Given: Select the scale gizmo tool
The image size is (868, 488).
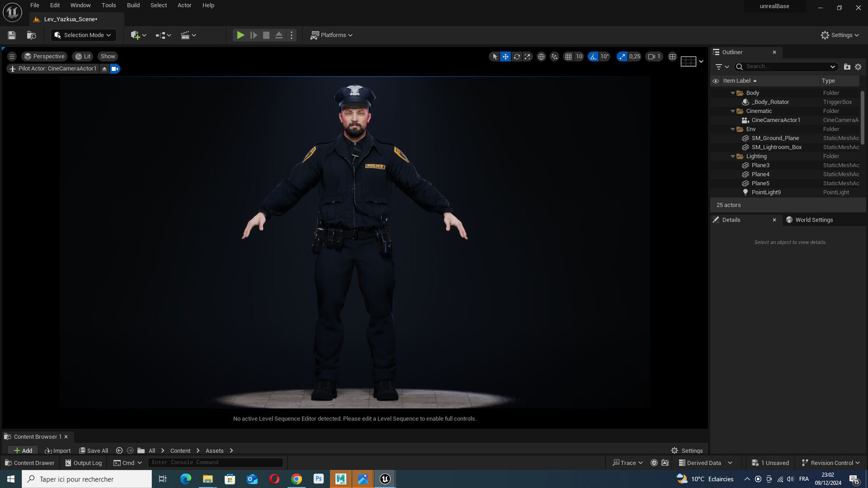Looking at the screenshot, I should coord(527,56).
